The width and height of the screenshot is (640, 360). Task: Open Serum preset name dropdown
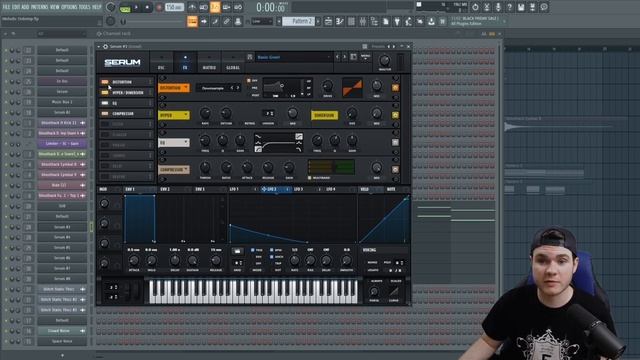293,57
